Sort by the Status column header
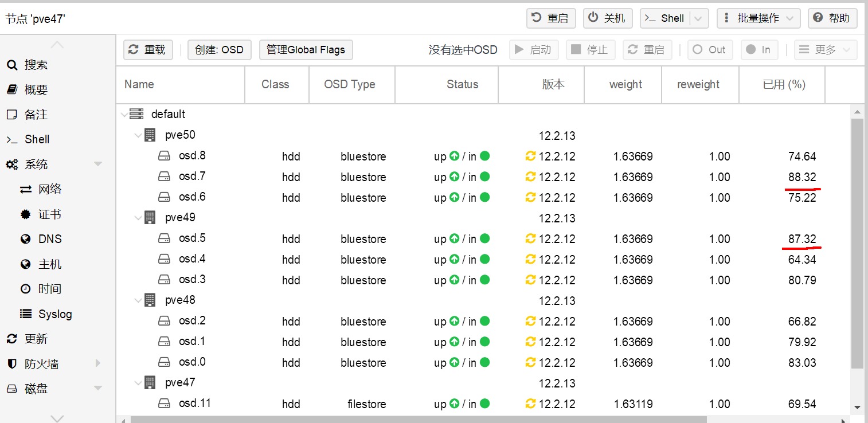The height and width of the screenshot is (423, 868). point(447,84)
